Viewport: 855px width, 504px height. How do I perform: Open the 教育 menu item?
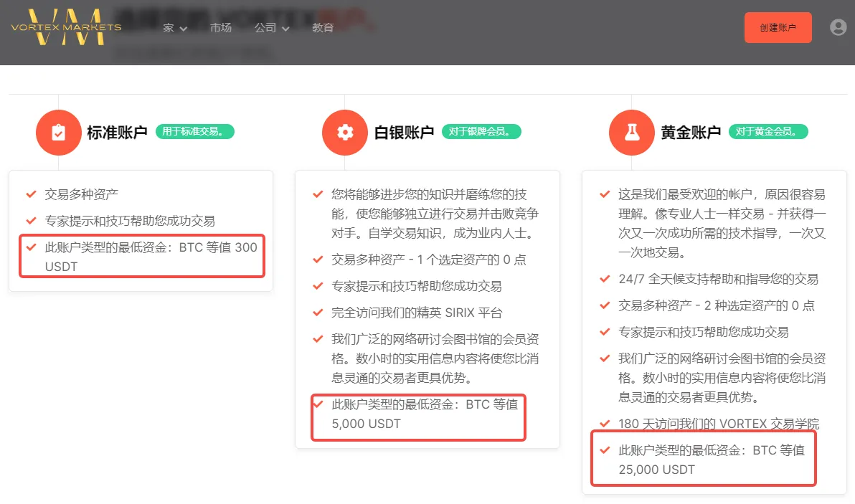pyautogui.click(x=323, y=28)
